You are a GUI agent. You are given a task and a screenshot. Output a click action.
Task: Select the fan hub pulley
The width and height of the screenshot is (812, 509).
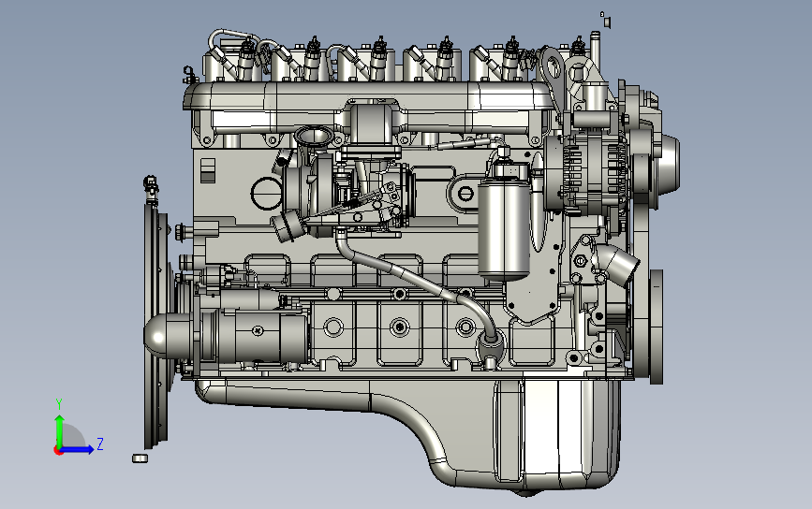[668, 164]
